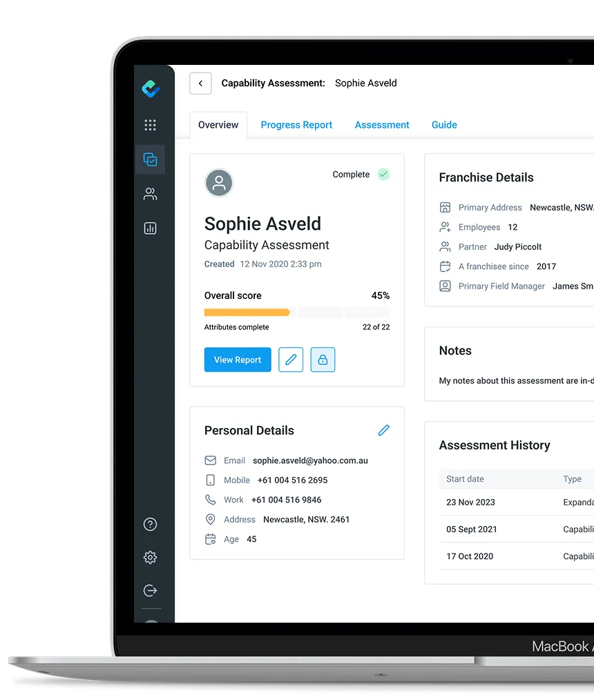Click Created 12 Nov 2020 2:33 pm
The width and height of the screenshot is (594, 700).
(262, 264)
